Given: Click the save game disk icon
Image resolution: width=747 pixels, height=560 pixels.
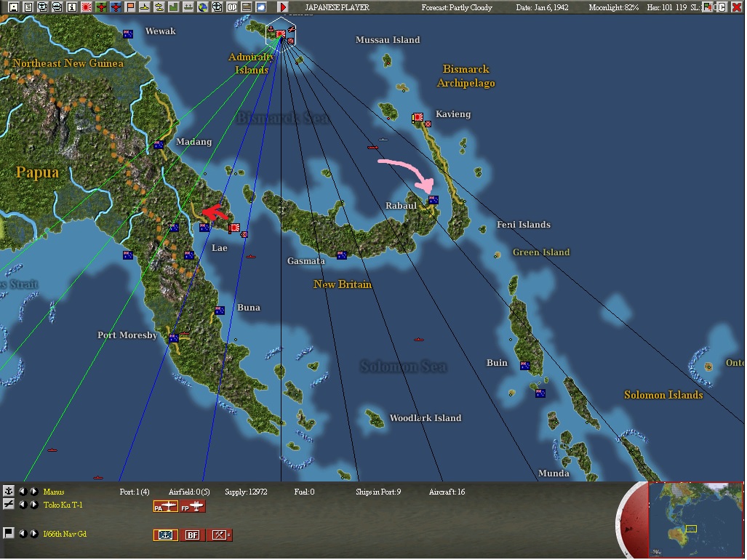Looking at the screenshot, I should click(x=14, y=7).
